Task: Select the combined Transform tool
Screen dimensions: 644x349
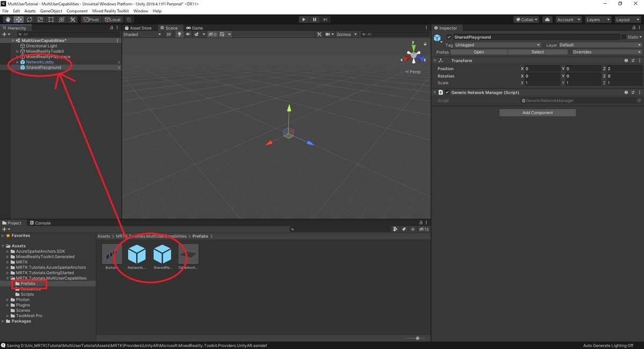Action: tap(62, 19)
